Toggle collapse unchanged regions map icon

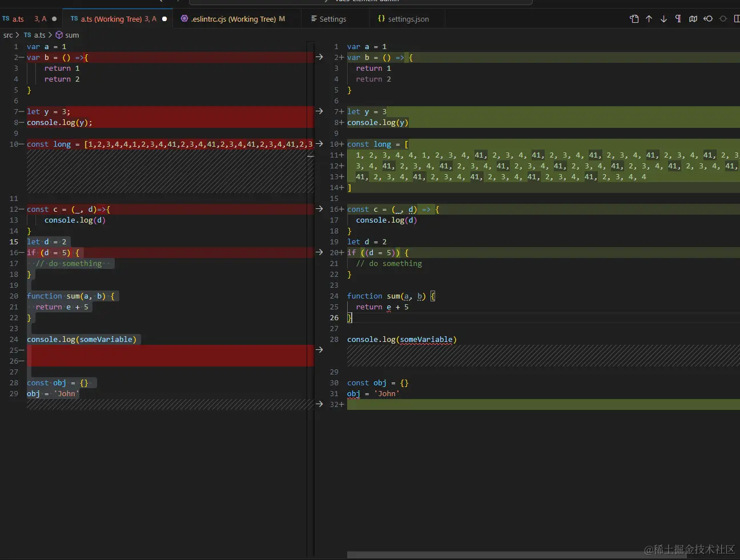click(693, 19)
